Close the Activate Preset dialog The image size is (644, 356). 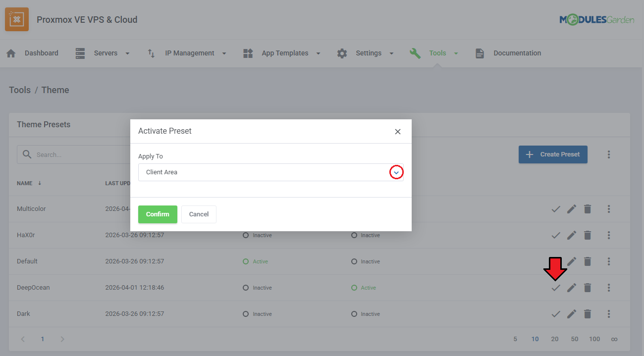click(397, 132)
